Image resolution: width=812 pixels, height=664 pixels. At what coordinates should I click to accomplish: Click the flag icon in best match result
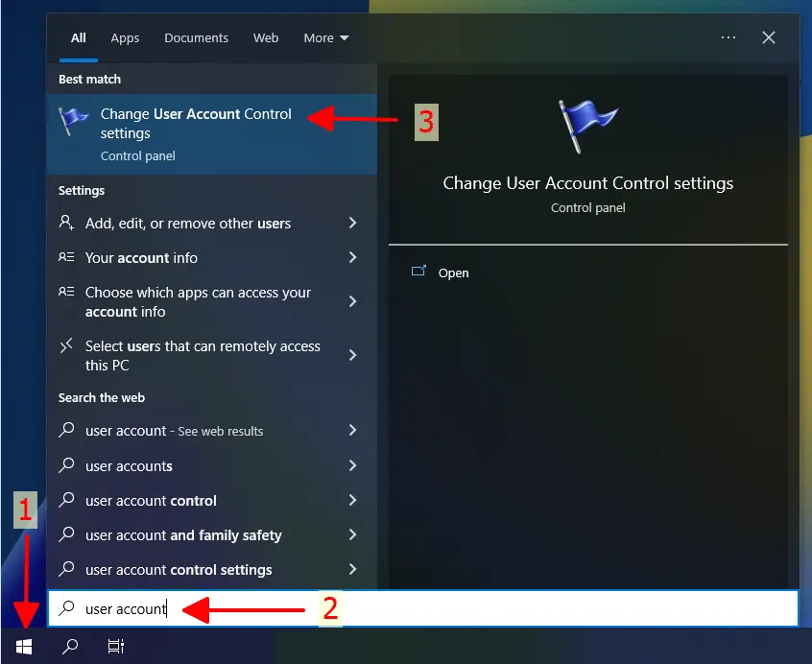pyautogui.click(x=73, y=122)
